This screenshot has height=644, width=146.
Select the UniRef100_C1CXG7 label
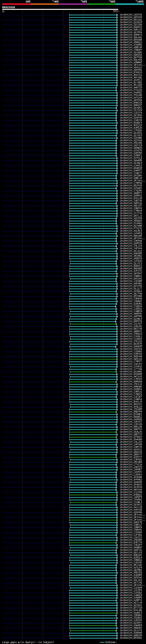coord(131,324)
